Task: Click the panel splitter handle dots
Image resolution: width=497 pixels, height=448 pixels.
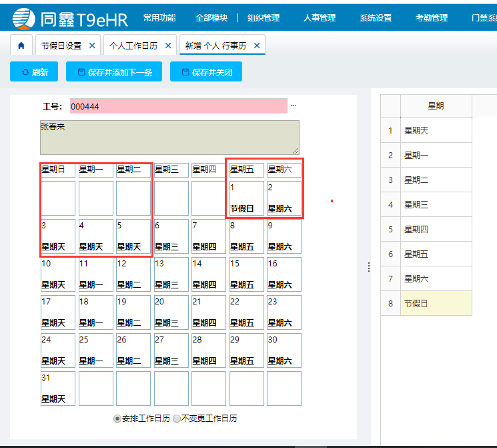Action: coord(368,267)
